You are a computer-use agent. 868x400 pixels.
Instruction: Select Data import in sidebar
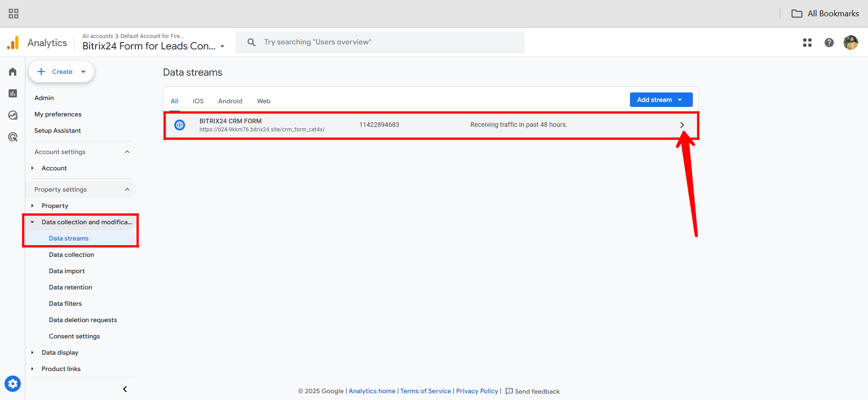point(67,271)
